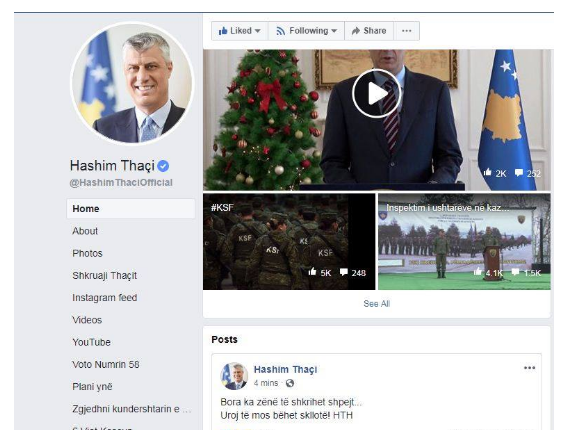The height and width of the screenshot is (430, 561).
Task: Click the Share arrow icon
Action: [x=356, y=31]
